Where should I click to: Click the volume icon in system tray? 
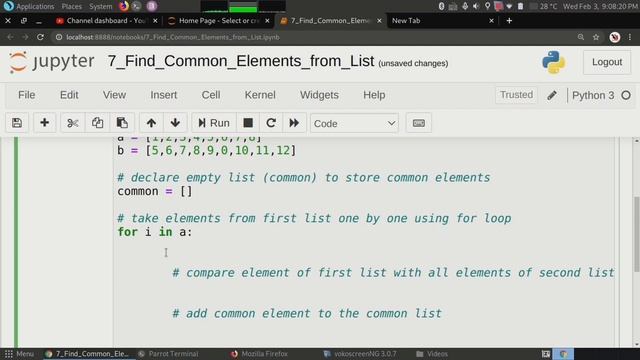coord(476,6)
